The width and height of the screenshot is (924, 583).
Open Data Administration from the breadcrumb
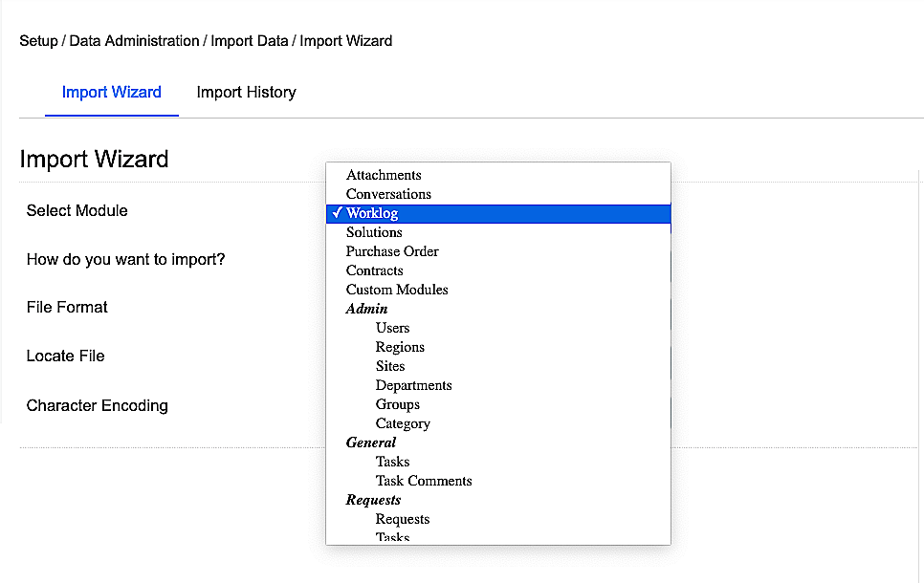click(134, 41)
